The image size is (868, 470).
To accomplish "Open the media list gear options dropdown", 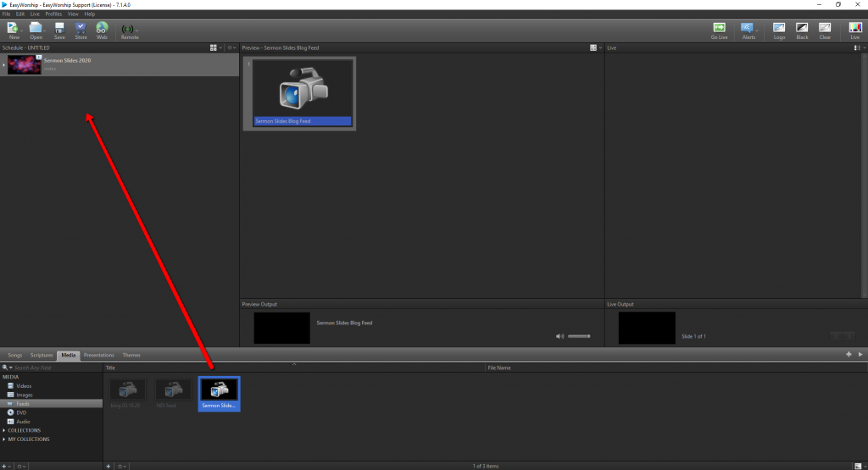I will pyautogui.click(x=122, y=466).
